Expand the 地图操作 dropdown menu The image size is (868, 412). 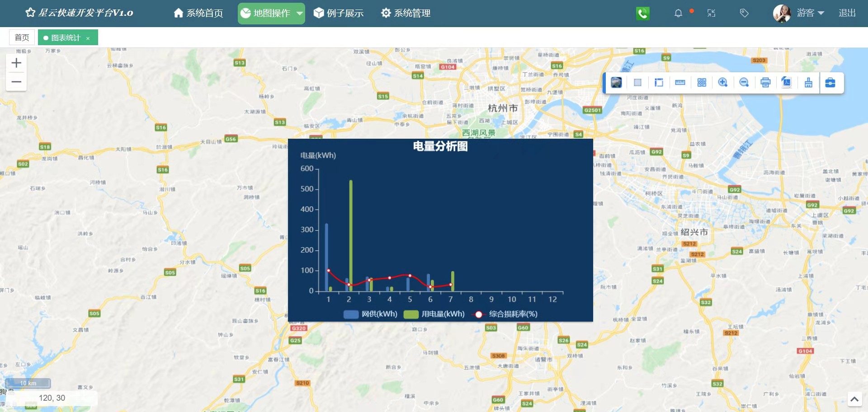[270, 13]
